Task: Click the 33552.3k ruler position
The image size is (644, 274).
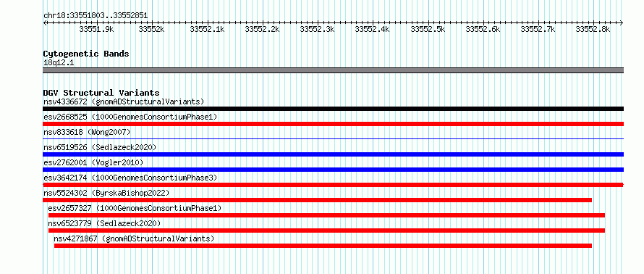Action: click(317, 29)
